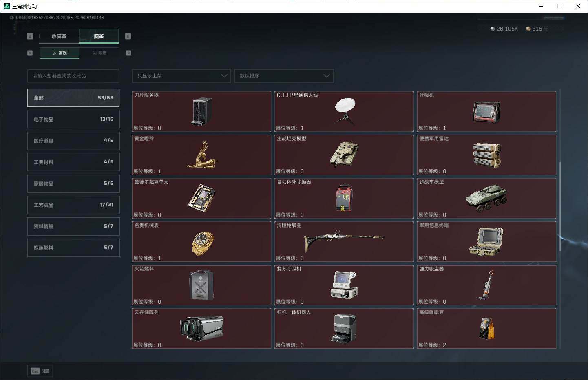Focus the collectible search input field

point(73,76)
